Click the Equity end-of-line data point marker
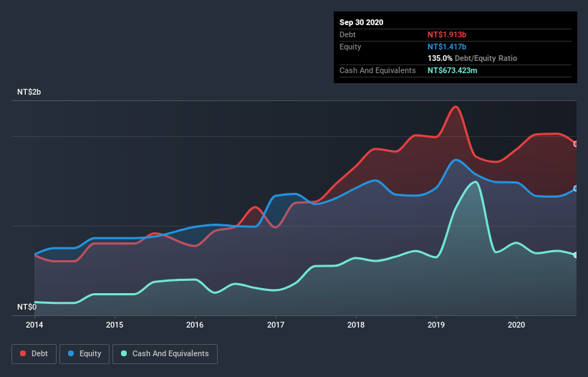Image resolution: width=588 pixels, height=377 pixels. pos(576,188)
